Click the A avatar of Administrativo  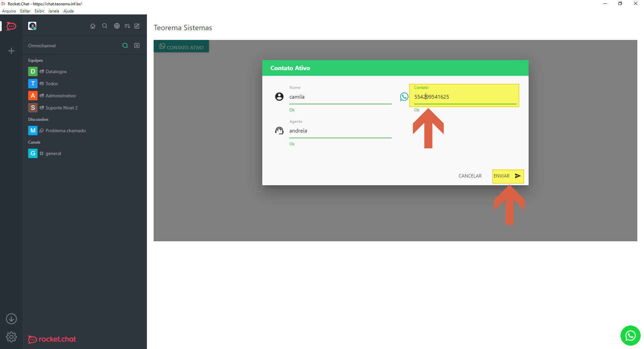33,96
